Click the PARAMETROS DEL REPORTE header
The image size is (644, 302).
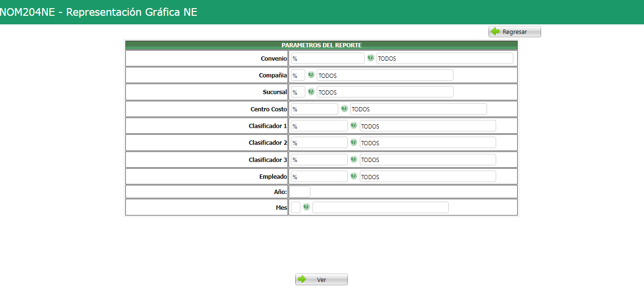[322, 45]
